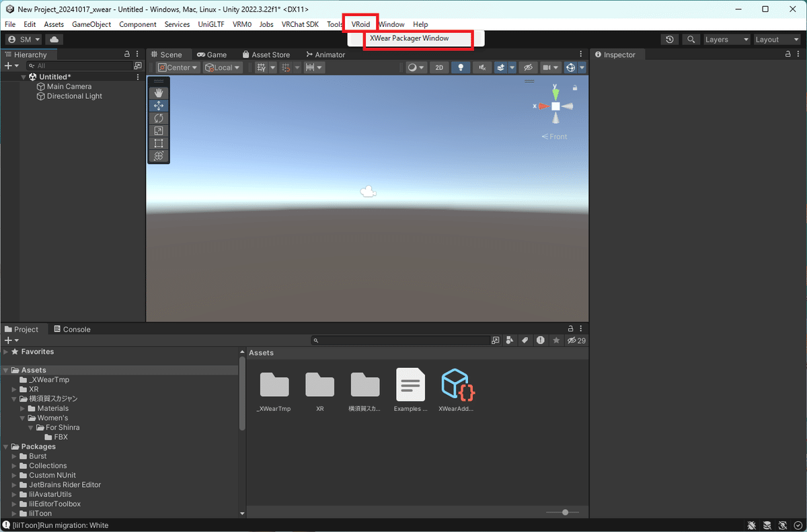Open the Layers dropdown

(x=726, y=40)
